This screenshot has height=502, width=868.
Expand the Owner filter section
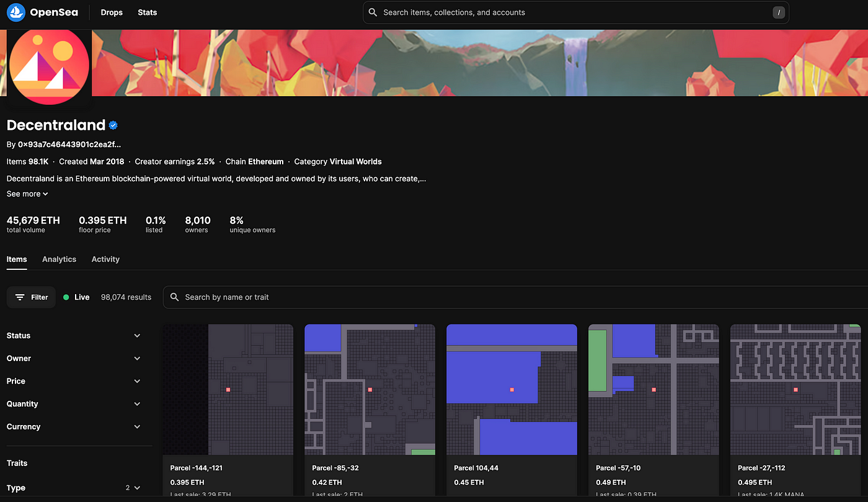point(74,359)
